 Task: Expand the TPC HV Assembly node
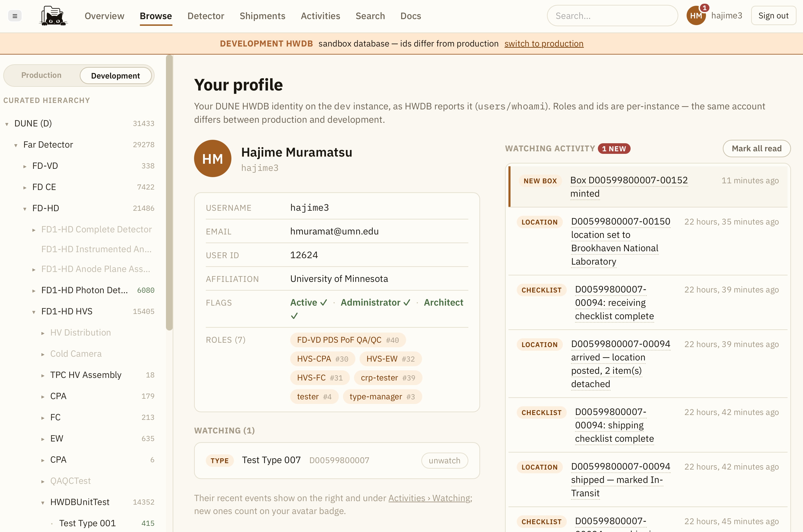(43, 376)
